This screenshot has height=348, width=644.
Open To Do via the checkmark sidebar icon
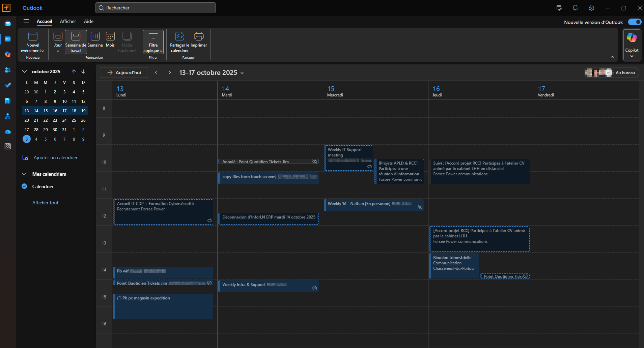click(x=8, y=85)
